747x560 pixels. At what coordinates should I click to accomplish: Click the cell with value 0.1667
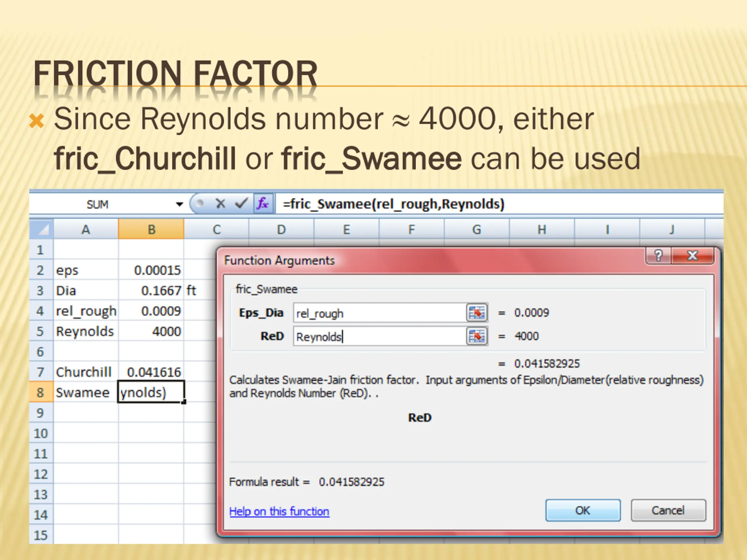151,290
